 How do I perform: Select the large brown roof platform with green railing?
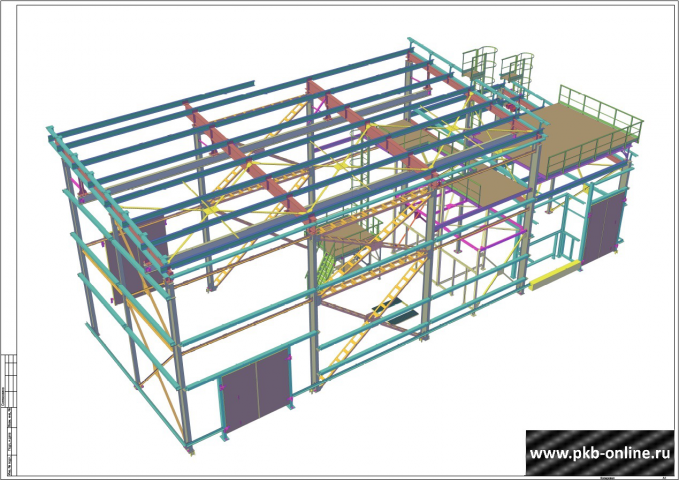578,136
